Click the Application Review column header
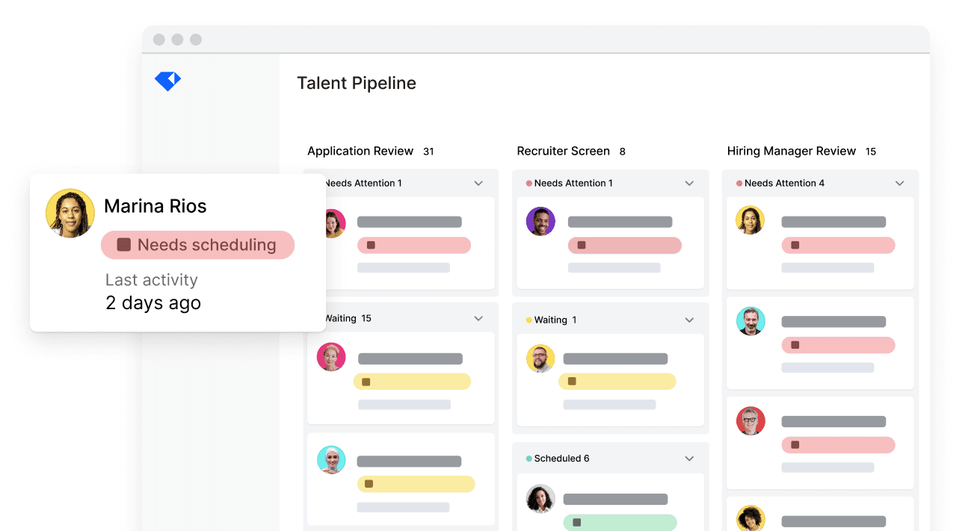Viewport: 980px width, 531px height. pyautogui.click(x=360, y=151)
